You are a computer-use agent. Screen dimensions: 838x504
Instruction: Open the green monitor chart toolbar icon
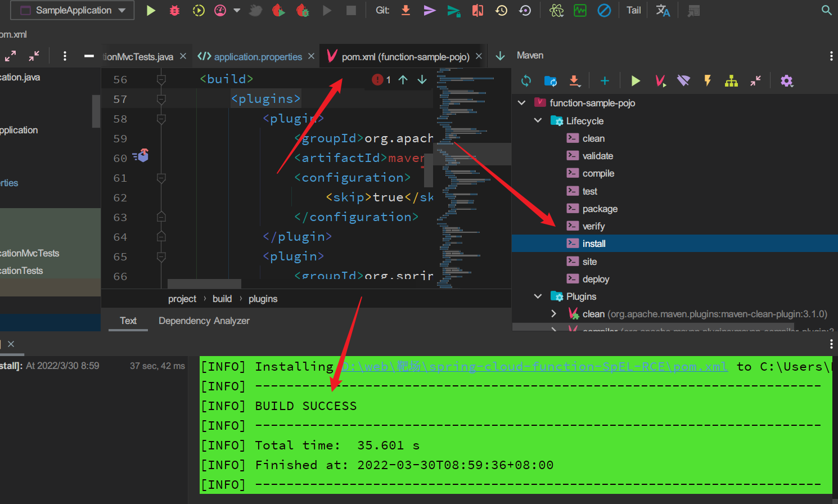point(580,10)
